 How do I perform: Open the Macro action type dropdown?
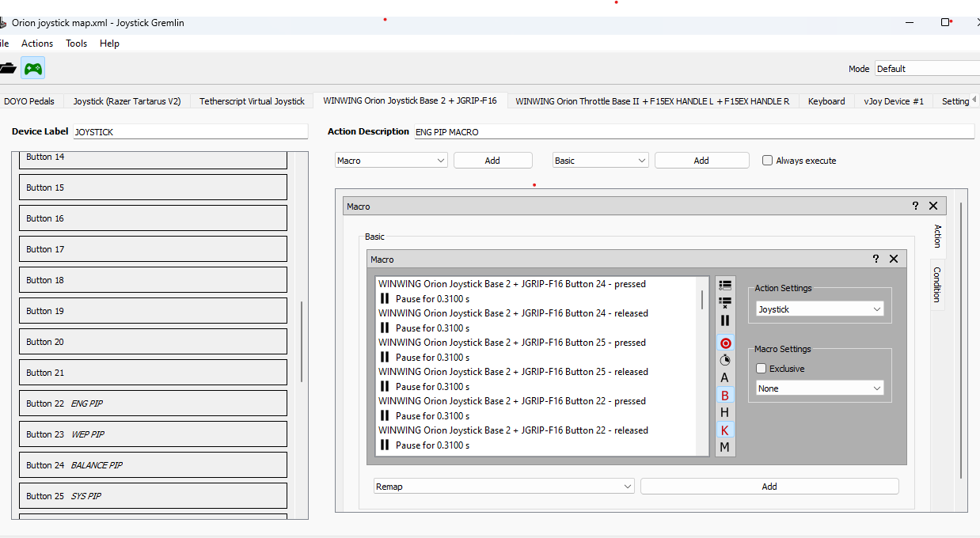tap(391, 161)
